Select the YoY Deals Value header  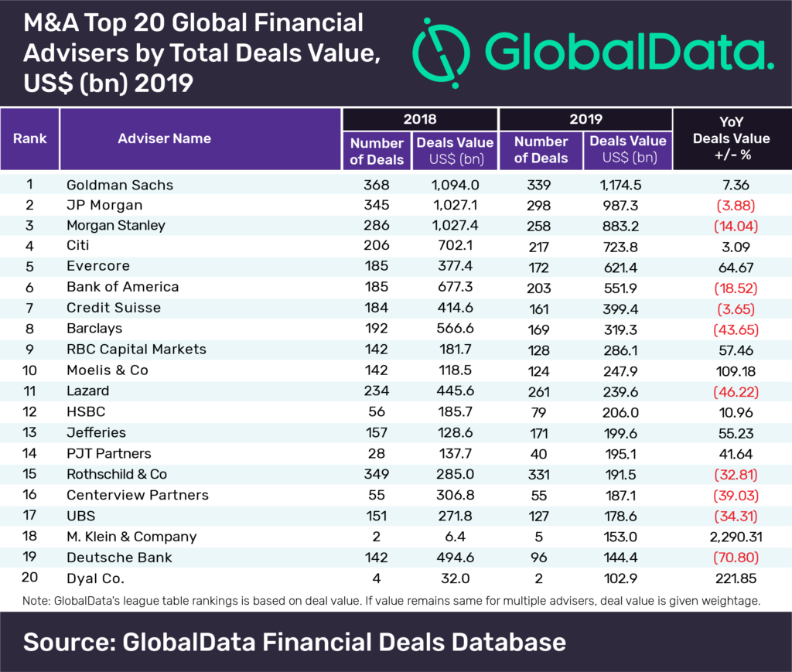[732, 139]
